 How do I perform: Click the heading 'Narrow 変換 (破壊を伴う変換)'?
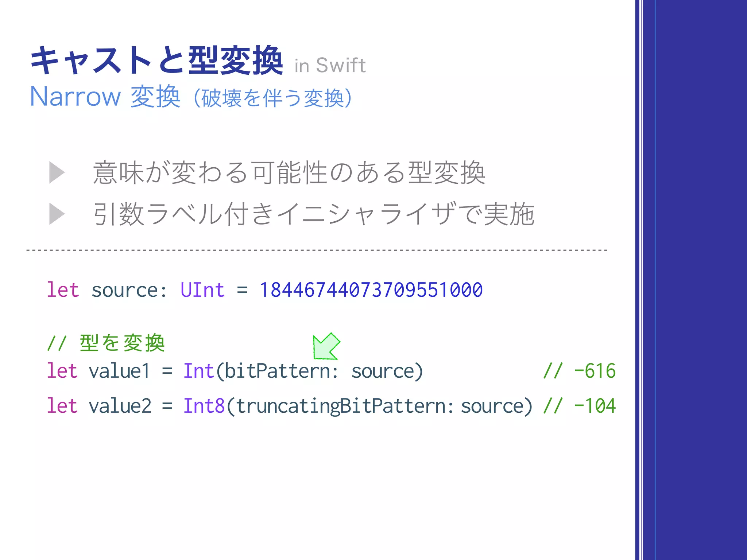tap(191, 97)
